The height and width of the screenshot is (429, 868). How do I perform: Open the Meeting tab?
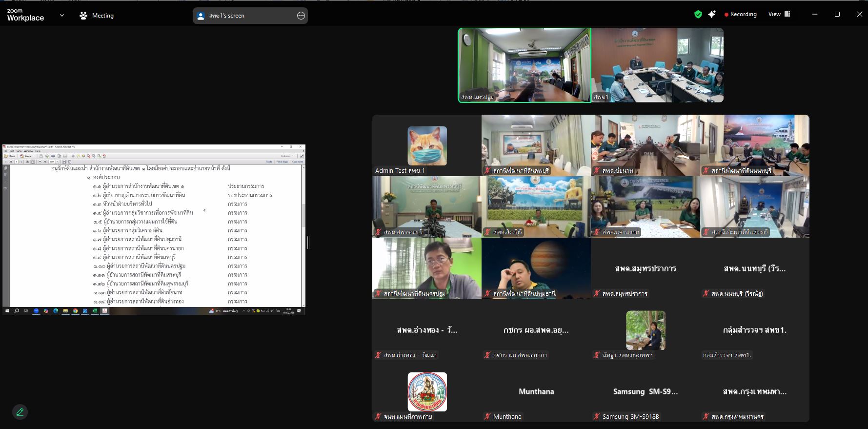[97, 16]
